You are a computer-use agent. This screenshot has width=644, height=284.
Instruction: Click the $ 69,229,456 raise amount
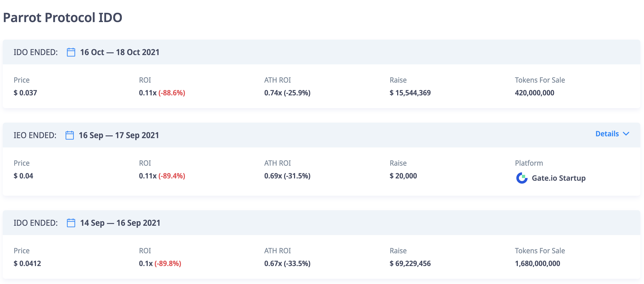point(410,263)
